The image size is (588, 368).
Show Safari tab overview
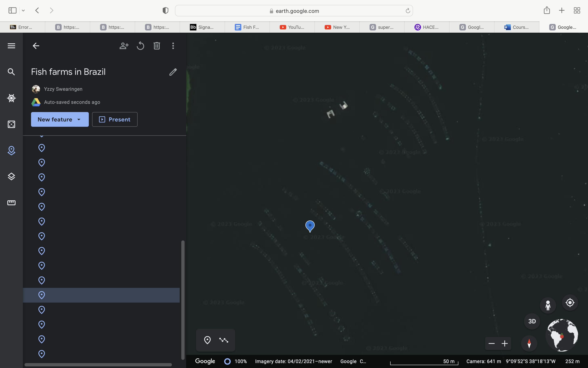(577, 10)
